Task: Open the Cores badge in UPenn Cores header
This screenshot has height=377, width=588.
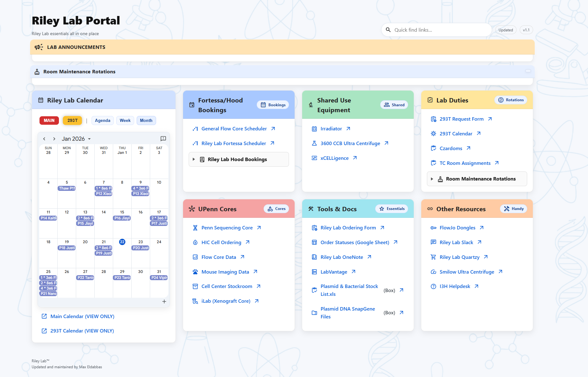Action: point(276,209)
